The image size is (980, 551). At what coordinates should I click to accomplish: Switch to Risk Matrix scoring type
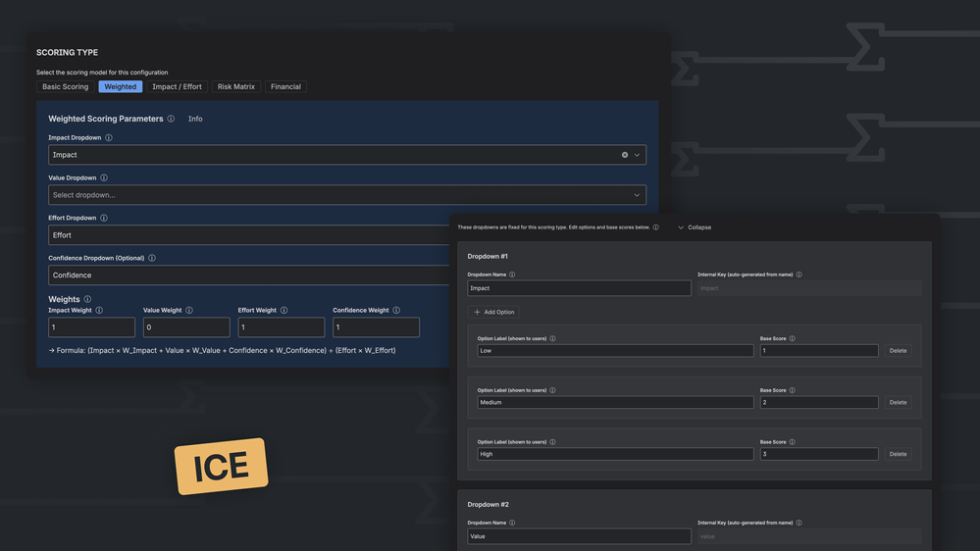236,87
